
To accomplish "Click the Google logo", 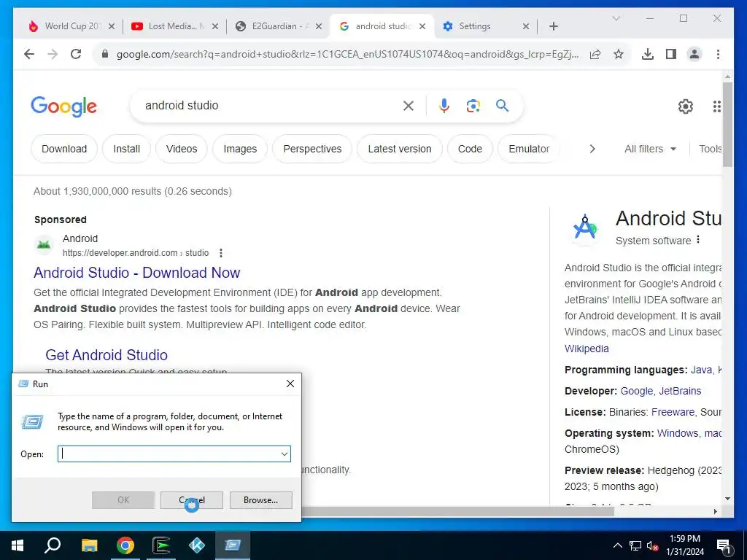I will click(x=64, y=106).
